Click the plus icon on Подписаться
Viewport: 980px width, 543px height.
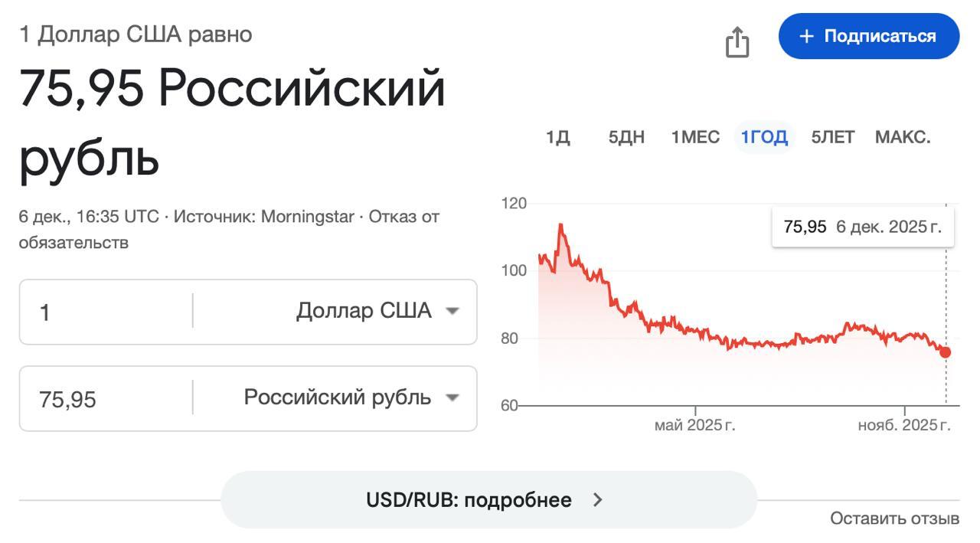tap(805, 36)
